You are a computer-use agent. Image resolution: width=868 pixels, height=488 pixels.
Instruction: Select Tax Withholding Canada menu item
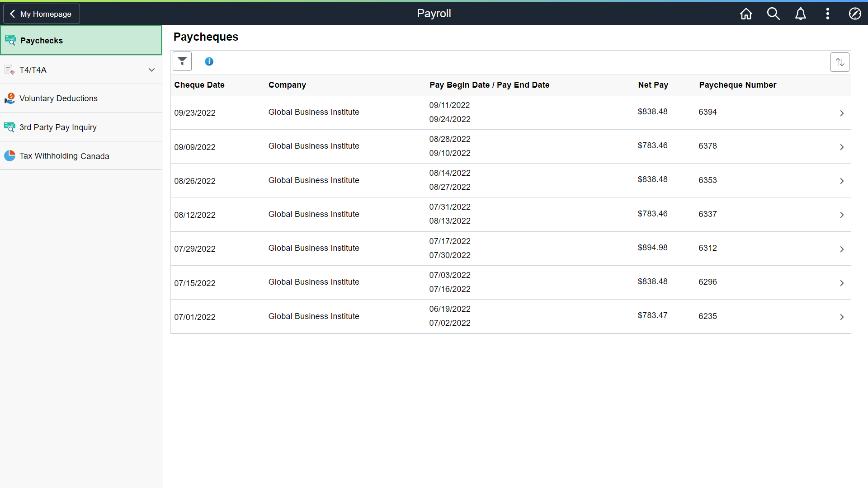point(64,155)
